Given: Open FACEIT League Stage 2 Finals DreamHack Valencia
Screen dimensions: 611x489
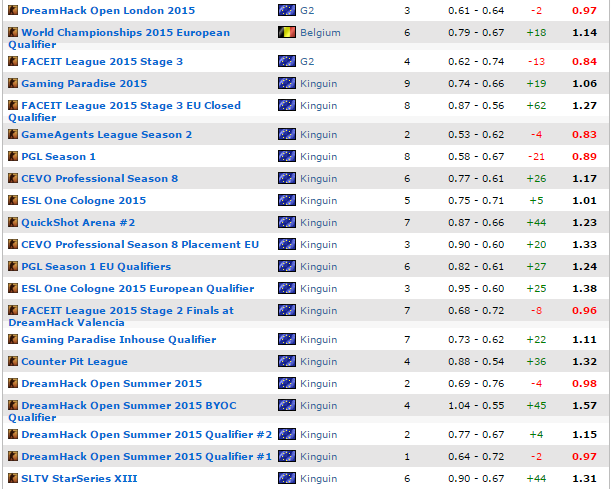Looking at the screenshot, I should 121,316.
